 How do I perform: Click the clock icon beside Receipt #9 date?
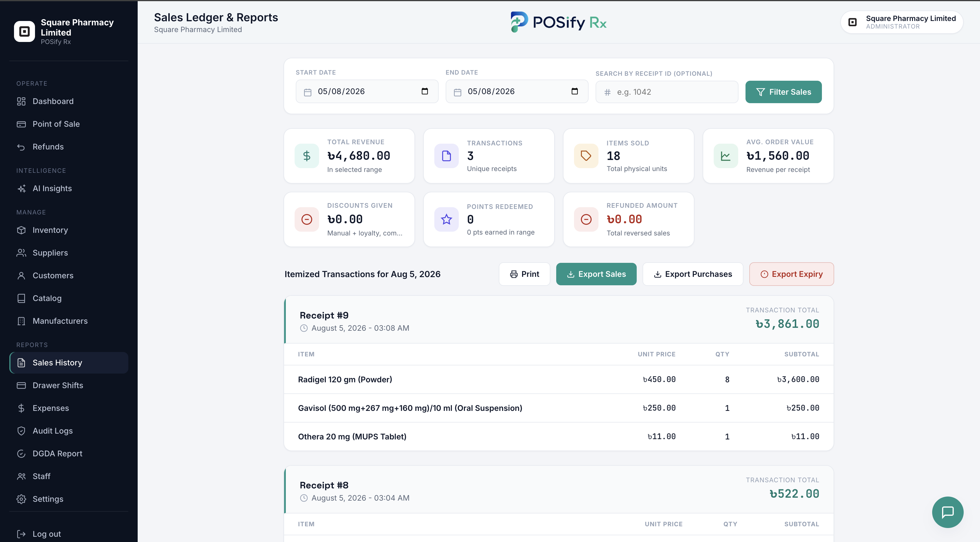point(304,328)
